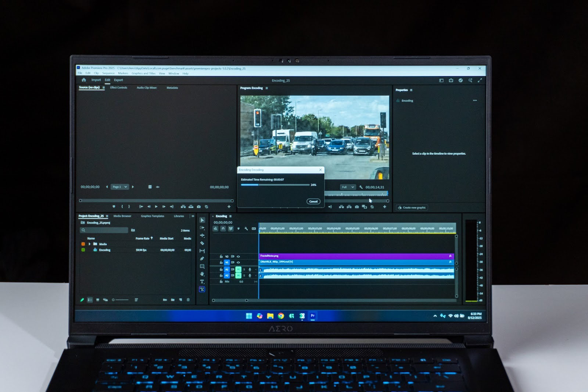
Task: Open Chrome from the Windows taskbar
Action: (281, 316)
